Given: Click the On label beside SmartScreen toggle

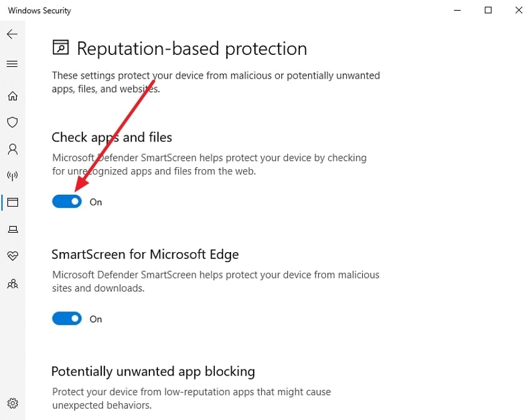Looking at the screenshot, I should (x=96, y=319).
